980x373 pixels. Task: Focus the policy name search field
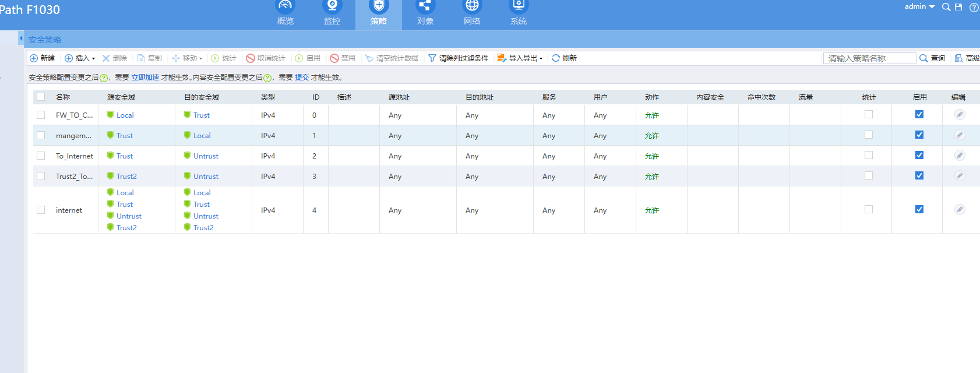(869, 58)
